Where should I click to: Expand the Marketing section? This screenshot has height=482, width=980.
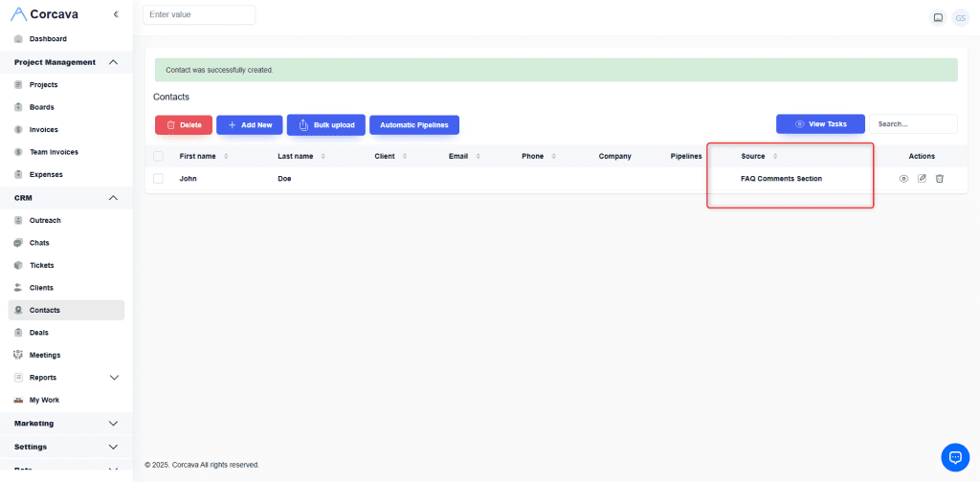[x=66, y=424]
